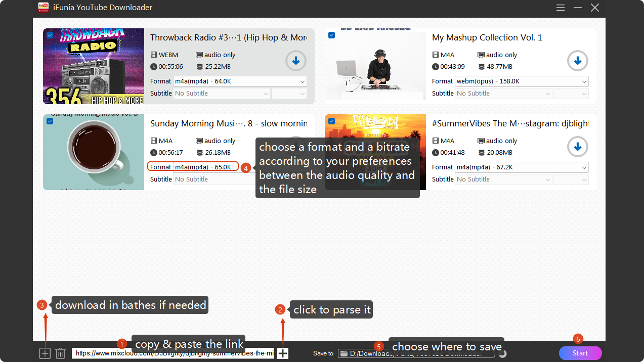Uncheck the Throwback Radio selection checkbox
Viewport: 644px width, 362px height.
click(x=50, y=35)
